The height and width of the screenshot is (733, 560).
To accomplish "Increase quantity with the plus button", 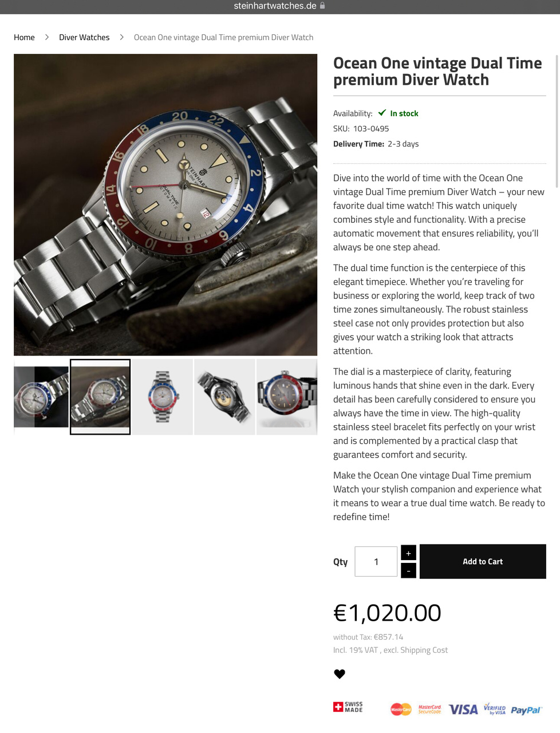I will click(x=408, y=553).
